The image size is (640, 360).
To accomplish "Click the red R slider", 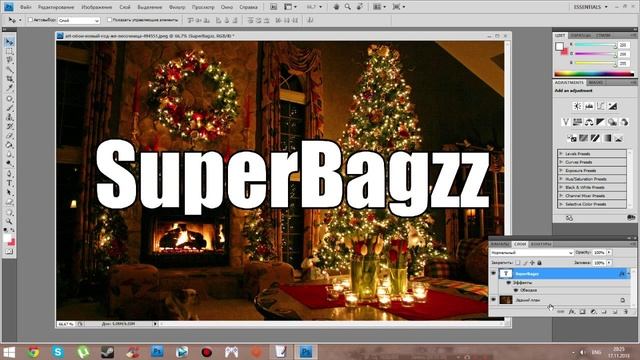I will [595, 45].
